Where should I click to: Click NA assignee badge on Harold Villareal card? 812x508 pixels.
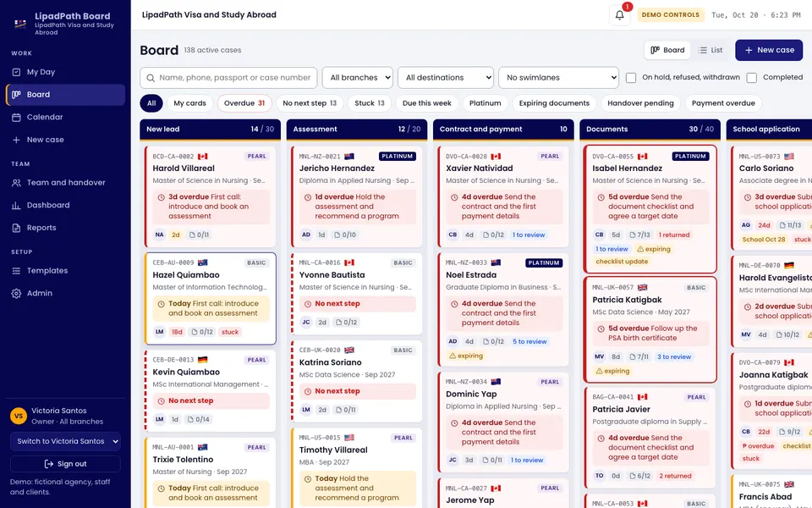[x=160, y=235]
